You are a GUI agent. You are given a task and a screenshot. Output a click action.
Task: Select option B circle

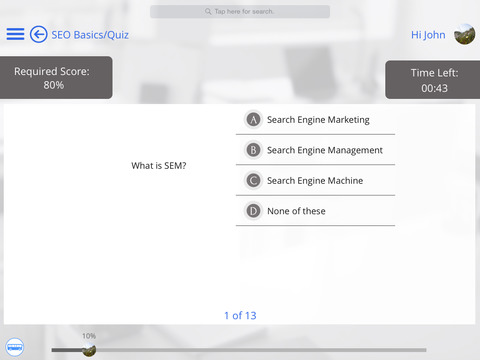click(253, 150)
